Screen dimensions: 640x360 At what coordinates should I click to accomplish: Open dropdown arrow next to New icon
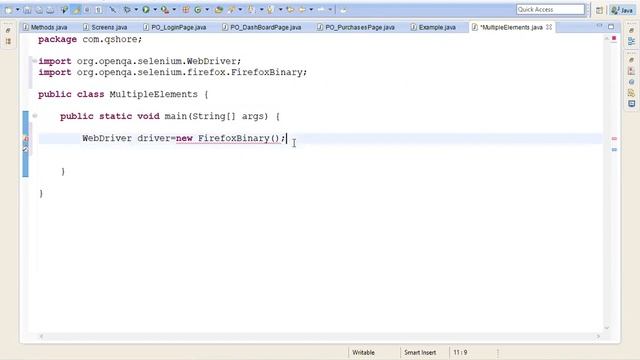[18, 10]
